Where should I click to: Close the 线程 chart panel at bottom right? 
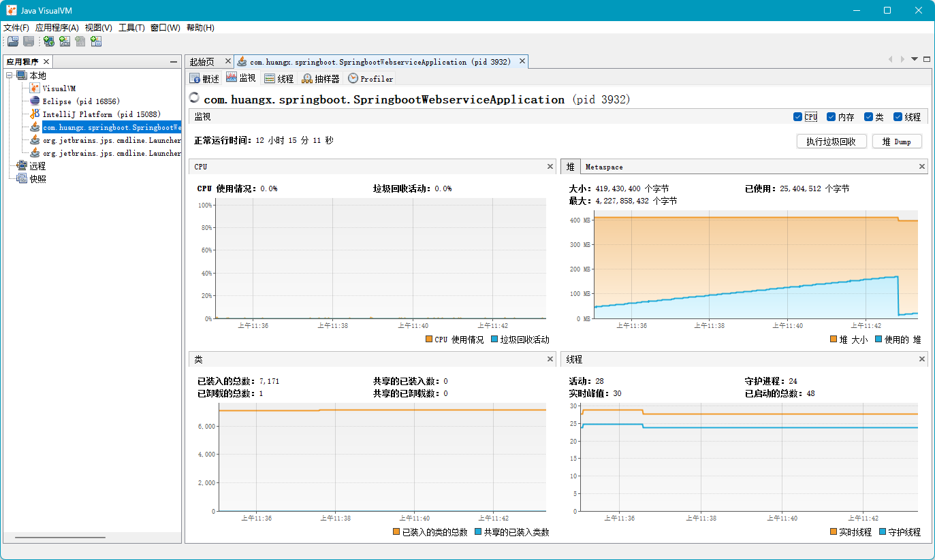922,359
